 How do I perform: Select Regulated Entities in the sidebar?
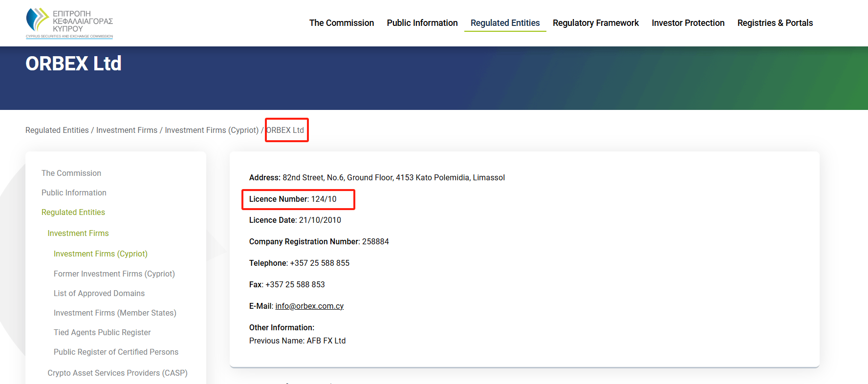[73, 212]
